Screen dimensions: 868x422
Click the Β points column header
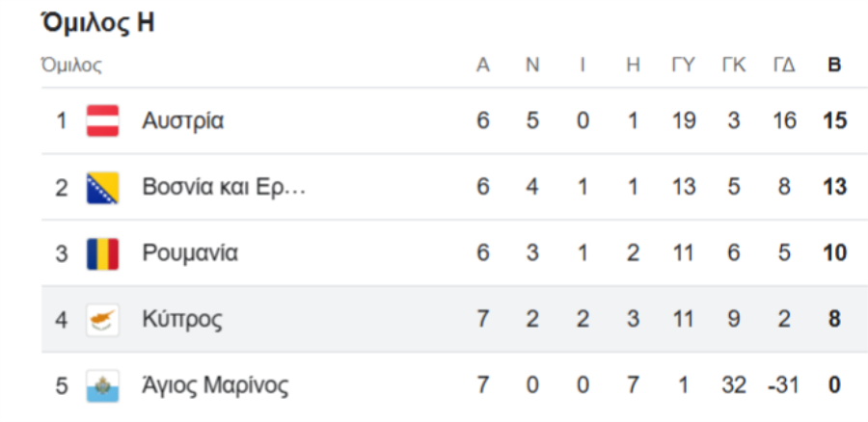pyautogui.click(x=835, y=66)
